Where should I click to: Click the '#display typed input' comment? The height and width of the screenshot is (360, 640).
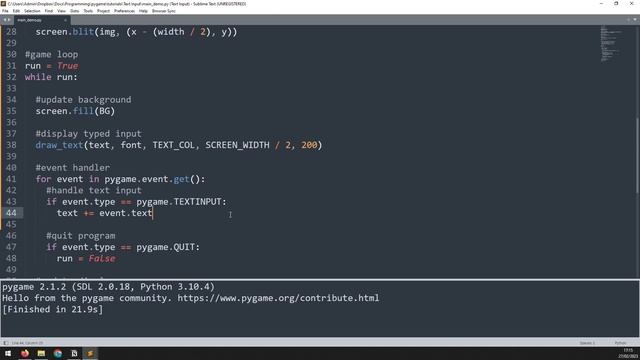pyautogui.click(x=89, y=134)
